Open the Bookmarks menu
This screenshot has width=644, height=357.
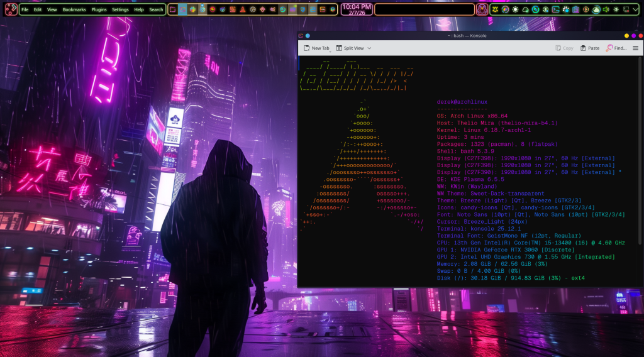[74, 9]
